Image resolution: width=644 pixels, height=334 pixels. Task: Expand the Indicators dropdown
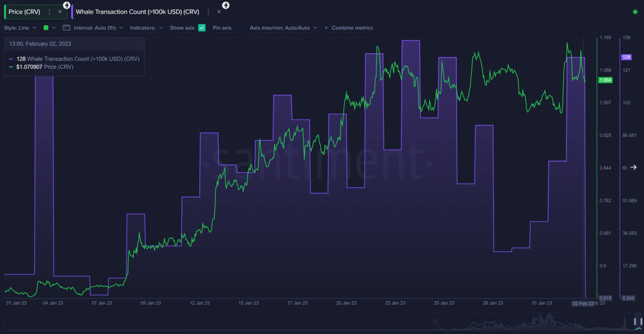click(146, 28)
